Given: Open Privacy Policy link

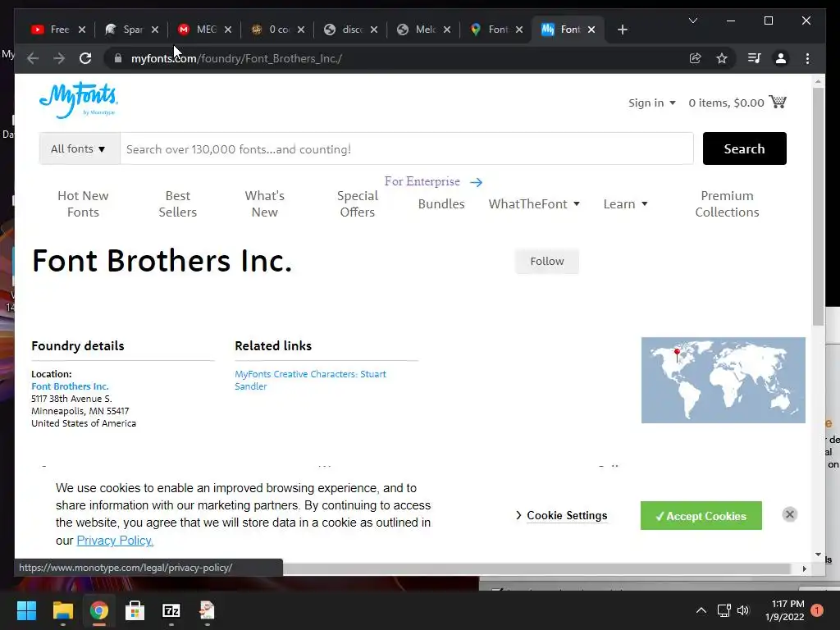Looking at the screenshot, I should 115,541.
